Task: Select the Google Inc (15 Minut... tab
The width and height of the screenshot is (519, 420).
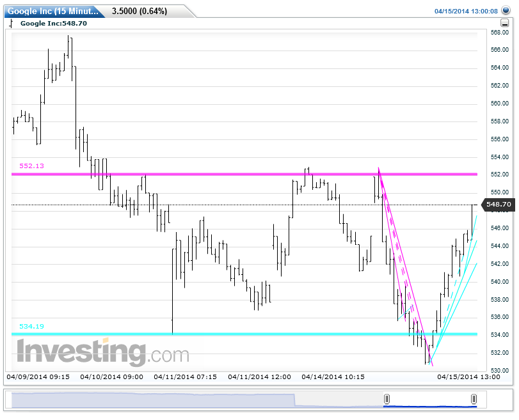Action: (x=53, y=12)
